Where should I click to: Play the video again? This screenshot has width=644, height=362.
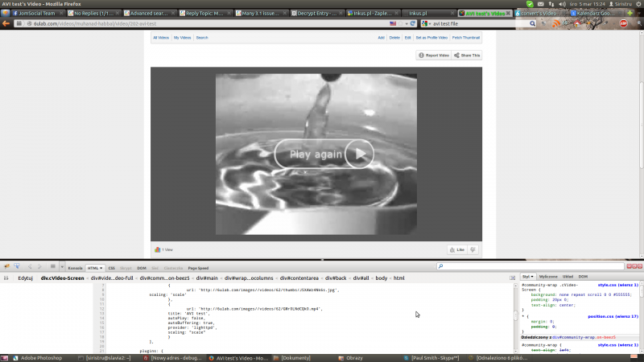(x=324, y=154)
